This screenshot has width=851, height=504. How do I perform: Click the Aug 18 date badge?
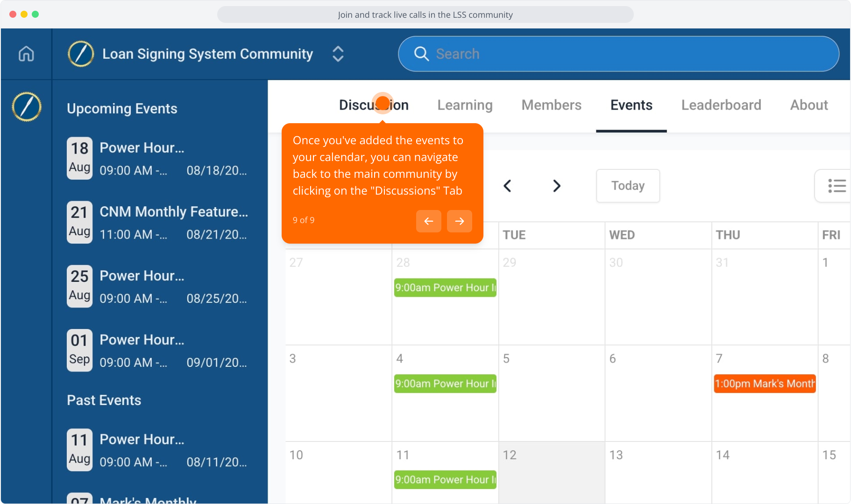click(79, 158)
